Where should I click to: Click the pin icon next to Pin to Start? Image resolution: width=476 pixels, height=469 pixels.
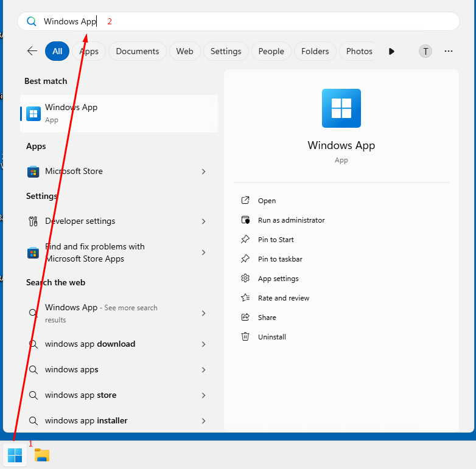click(245, 239)
